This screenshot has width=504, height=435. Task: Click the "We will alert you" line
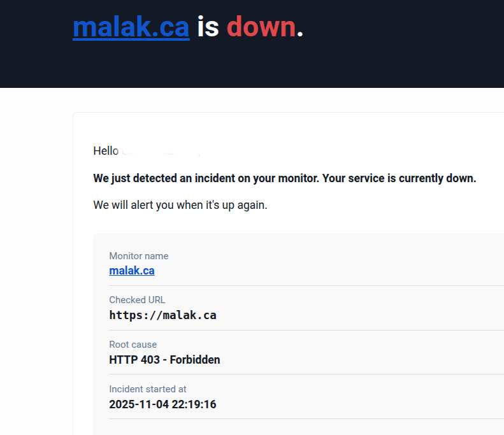point(180,205)
